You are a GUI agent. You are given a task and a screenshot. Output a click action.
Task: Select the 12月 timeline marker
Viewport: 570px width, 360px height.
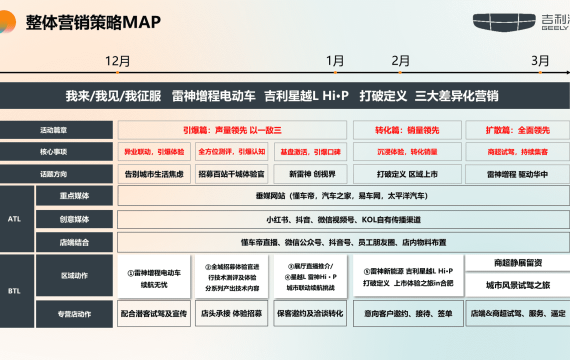pyautogui.click(x=117, y=61)
